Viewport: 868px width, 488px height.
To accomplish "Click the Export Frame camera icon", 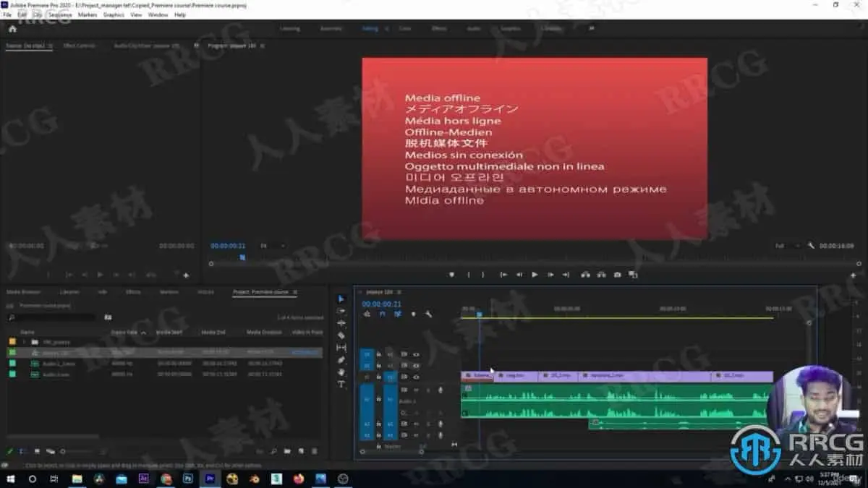I will [617, 275].
